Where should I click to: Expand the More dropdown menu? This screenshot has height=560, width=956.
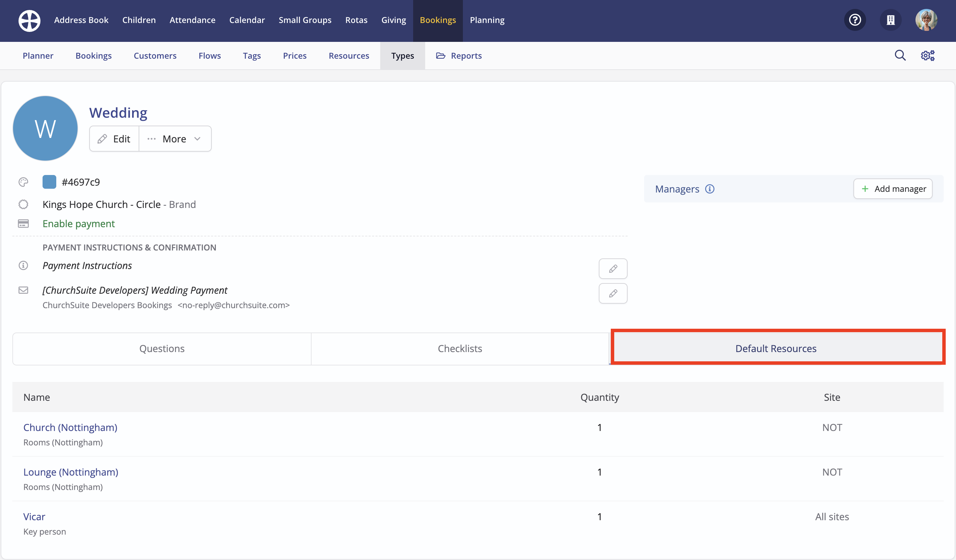[175, 139]
